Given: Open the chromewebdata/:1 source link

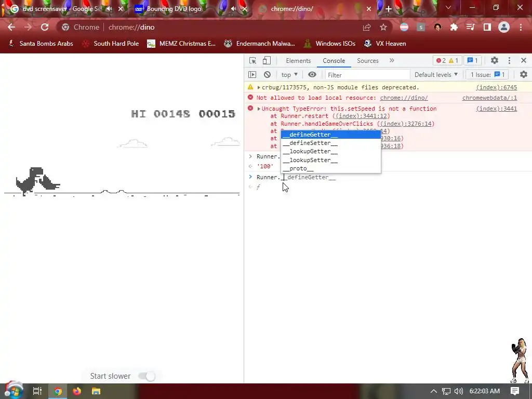Looking at the screenshot, I should (x=489, y=98).
